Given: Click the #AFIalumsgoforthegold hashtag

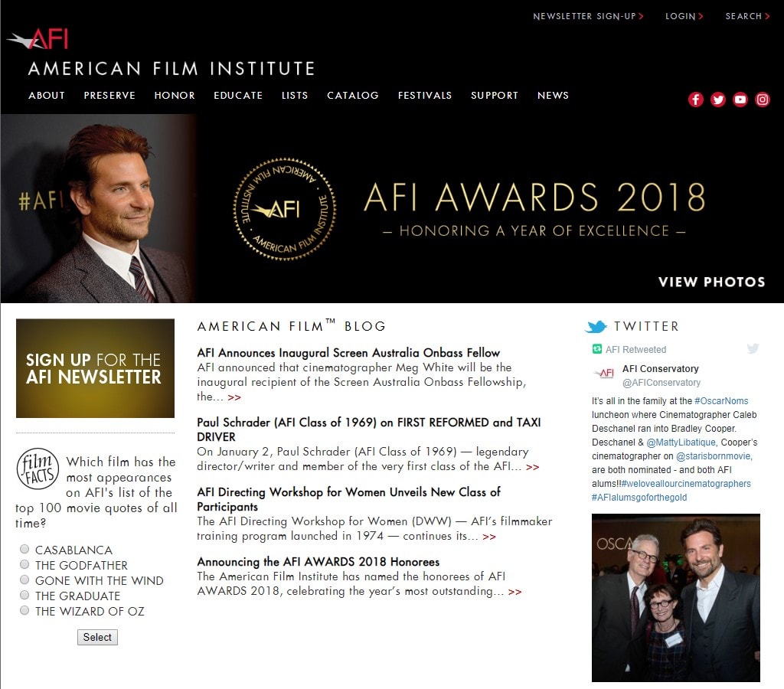Looking at the screenshot, I should pyautogui.click(x=639, y=498).
